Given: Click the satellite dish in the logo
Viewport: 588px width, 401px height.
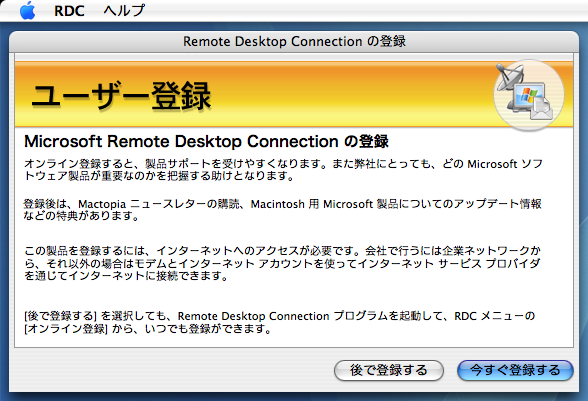Looking at the screenshot, I should coord(508,78).
